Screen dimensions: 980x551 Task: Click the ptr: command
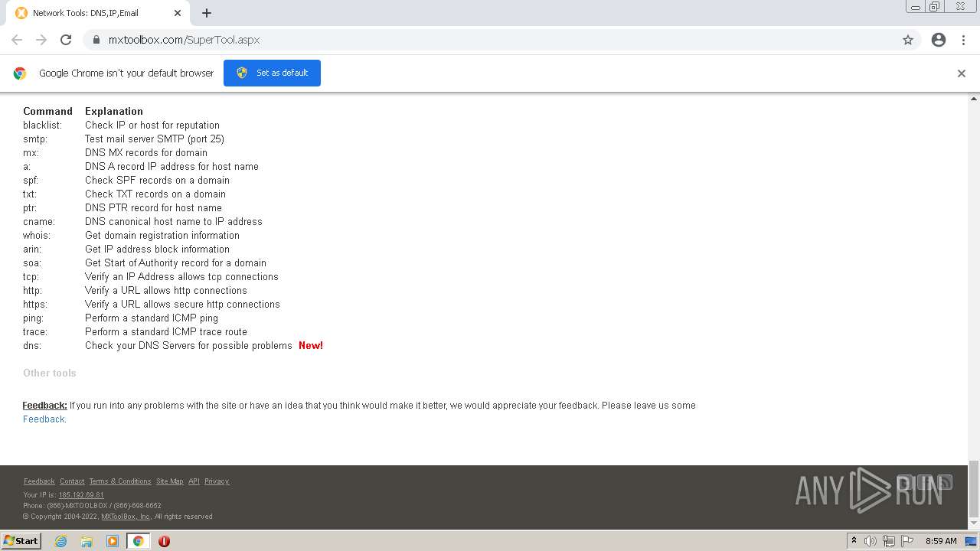coord(30,208)
